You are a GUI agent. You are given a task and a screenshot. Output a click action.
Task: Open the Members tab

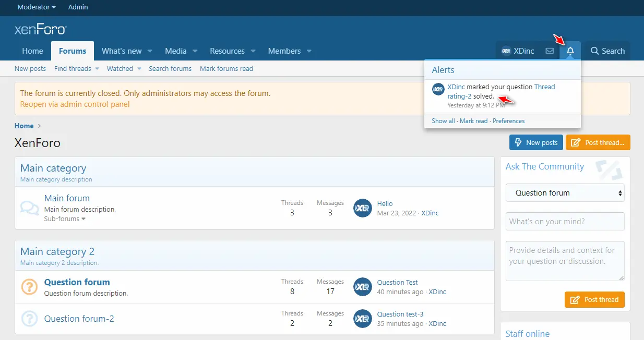coord(284,51)
